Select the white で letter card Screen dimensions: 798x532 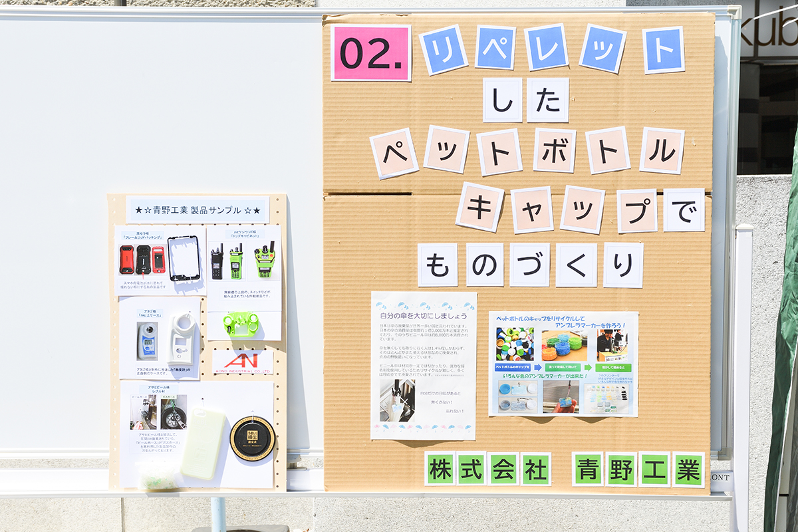[x=684, y=210]
